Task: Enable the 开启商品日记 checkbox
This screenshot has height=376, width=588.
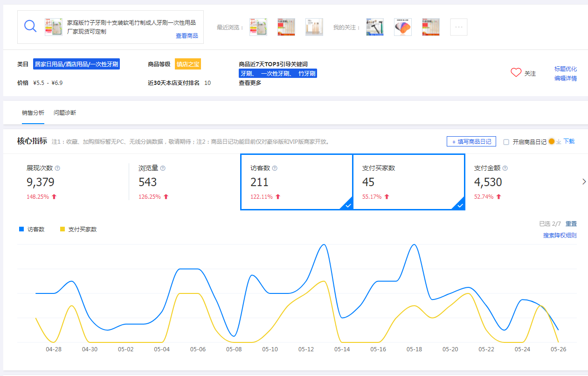Action: click(x=506, y=142)
